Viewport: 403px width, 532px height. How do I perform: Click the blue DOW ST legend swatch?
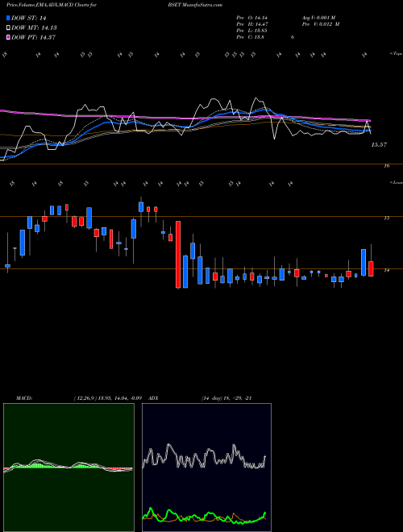coord(8,18)
